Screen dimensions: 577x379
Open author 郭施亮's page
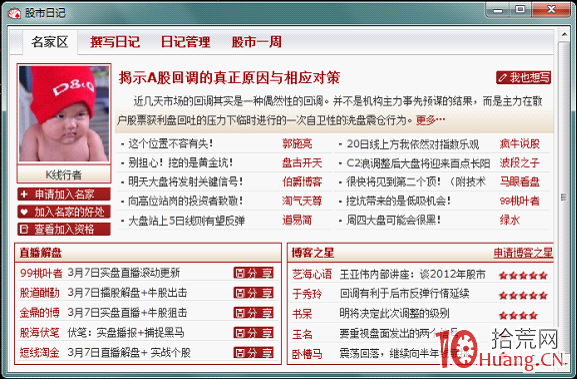click(297, 144)
